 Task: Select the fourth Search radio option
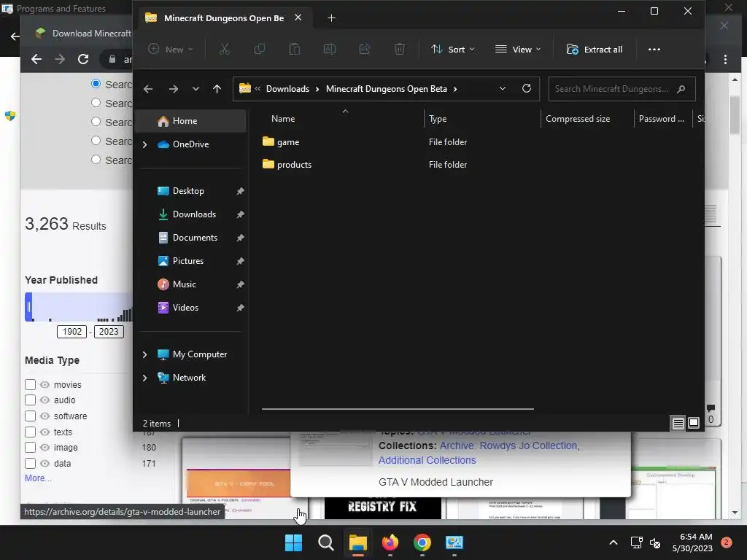click(x=96, y=141)
